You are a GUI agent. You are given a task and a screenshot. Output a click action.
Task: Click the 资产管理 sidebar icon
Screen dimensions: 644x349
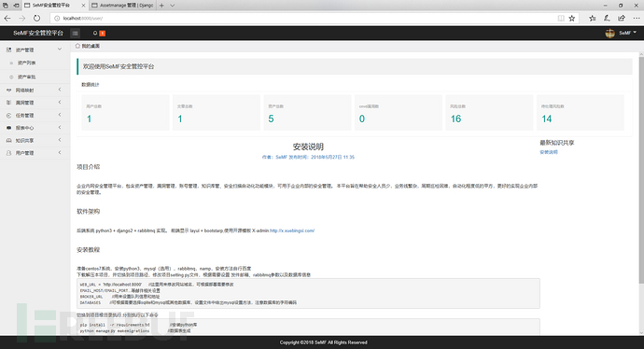pos(9,49)
